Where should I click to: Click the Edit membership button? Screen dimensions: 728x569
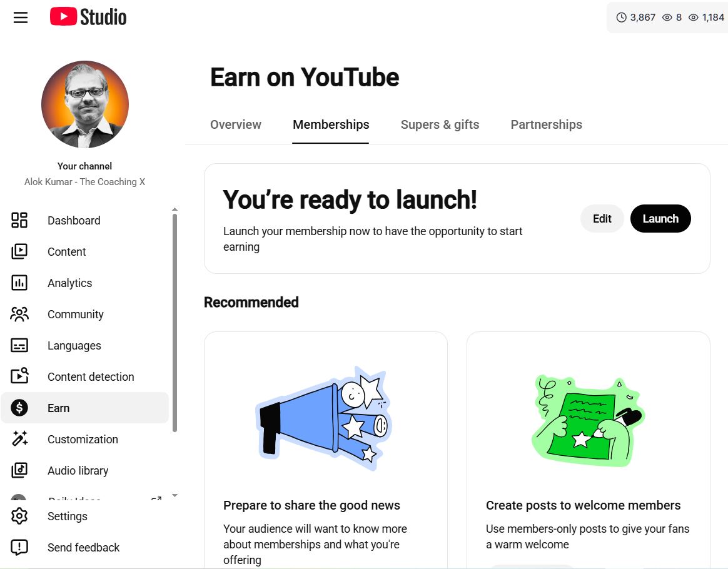[602, 218]
